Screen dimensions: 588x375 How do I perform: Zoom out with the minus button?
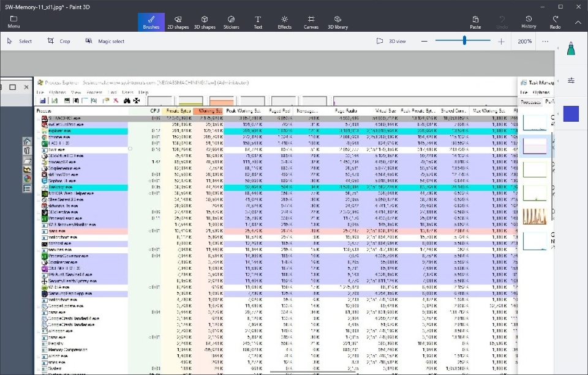(424, 41)
